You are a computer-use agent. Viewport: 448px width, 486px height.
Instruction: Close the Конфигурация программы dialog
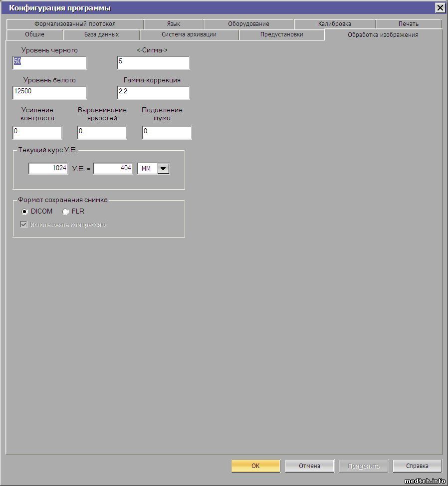click(x=440, y=7)
